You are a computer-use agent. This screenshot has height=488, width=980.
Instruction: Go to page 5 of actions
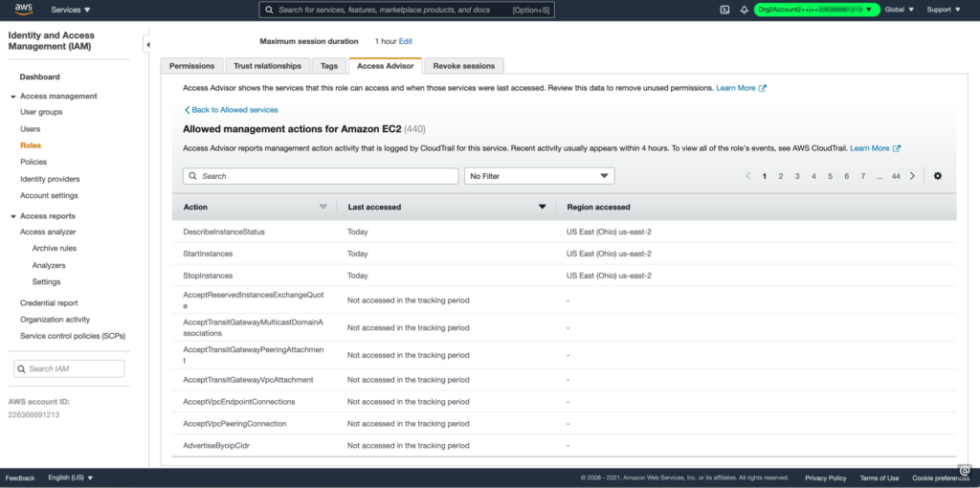click(x=830, y=176)
